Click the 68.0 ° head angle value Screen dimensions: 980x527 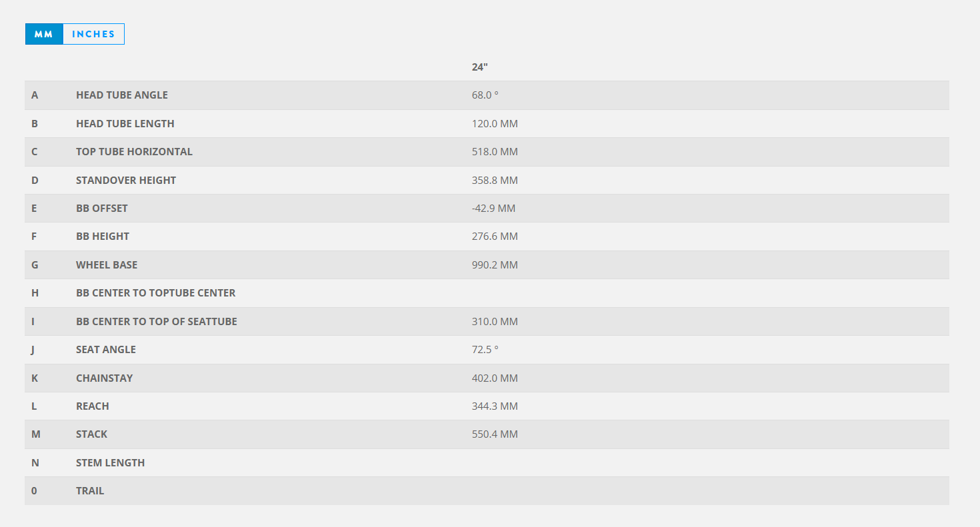(x=485, y=95)
